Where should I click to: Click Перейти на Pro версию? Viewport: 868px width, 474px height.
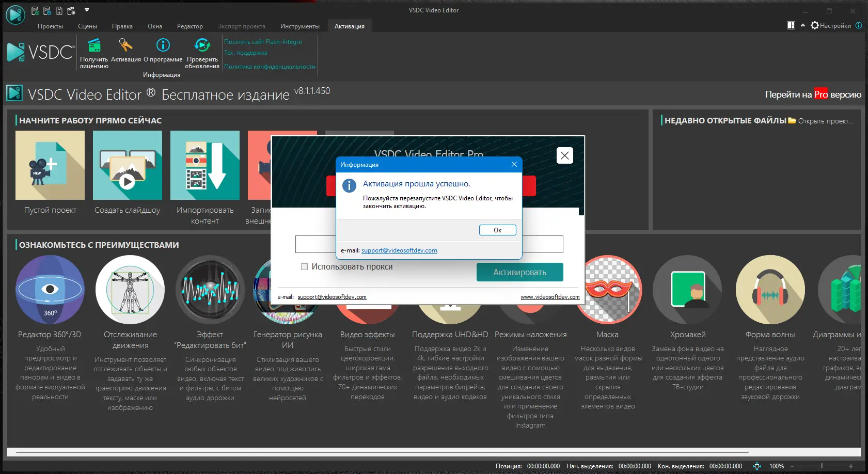click(813, 94)
